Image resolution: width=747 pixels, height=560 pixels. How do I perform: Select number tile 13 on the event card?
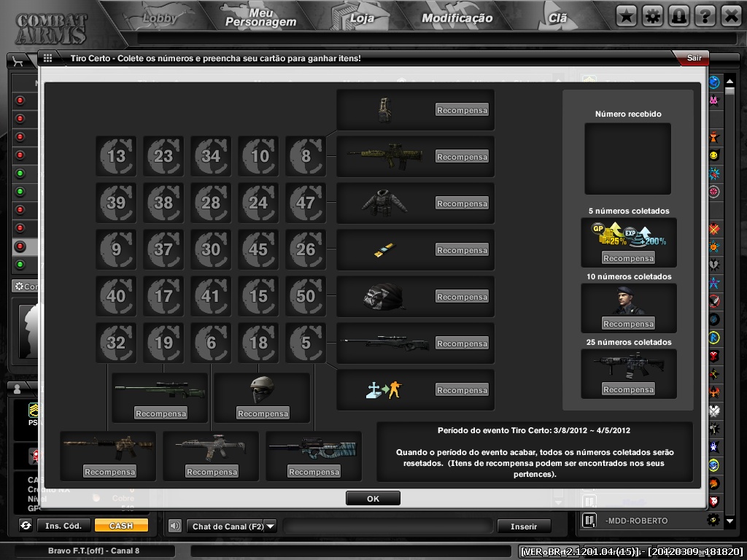tap(115, 156)
